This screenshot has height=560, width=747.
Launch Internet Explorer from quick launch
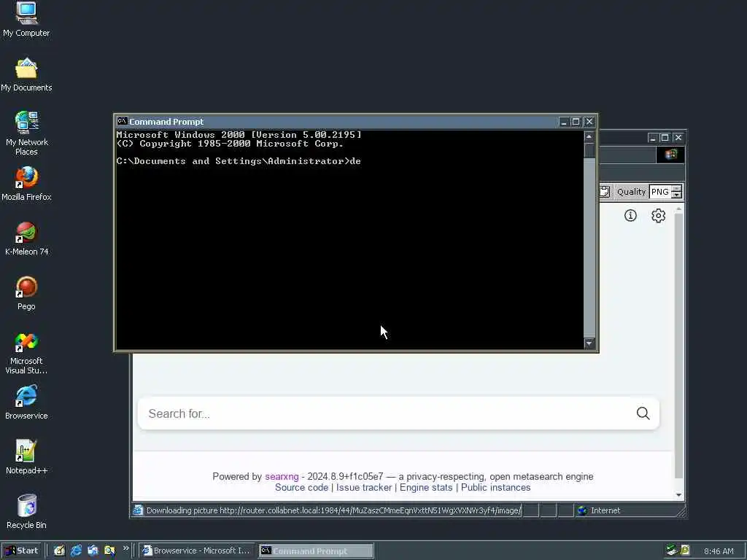(76, 551)
